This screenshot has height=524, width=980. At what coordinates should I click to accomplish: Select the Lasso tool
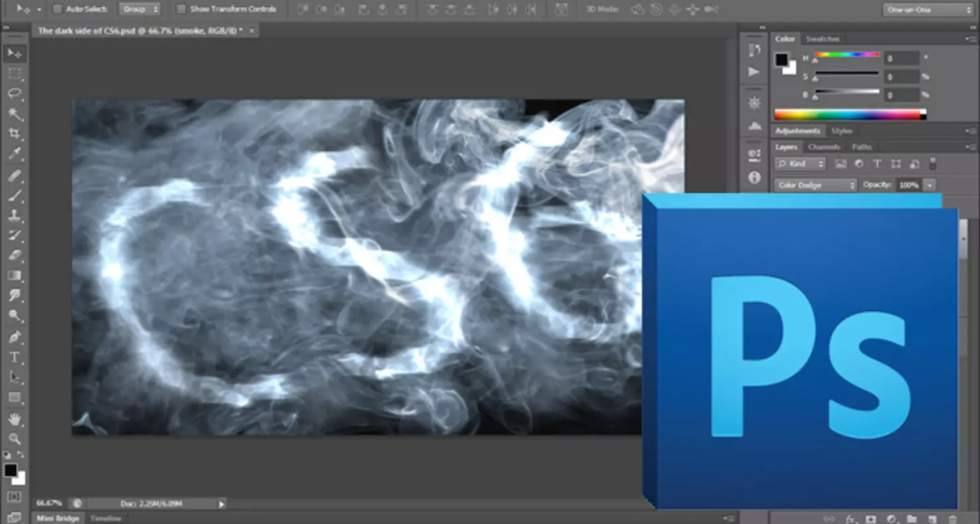[x=15, y=93]
